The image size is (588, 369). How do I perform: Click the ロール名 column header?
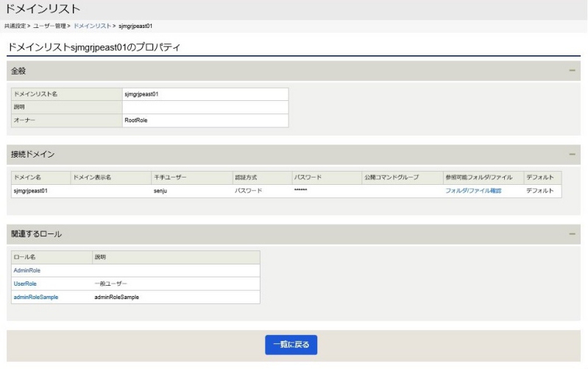coord(52,257)
